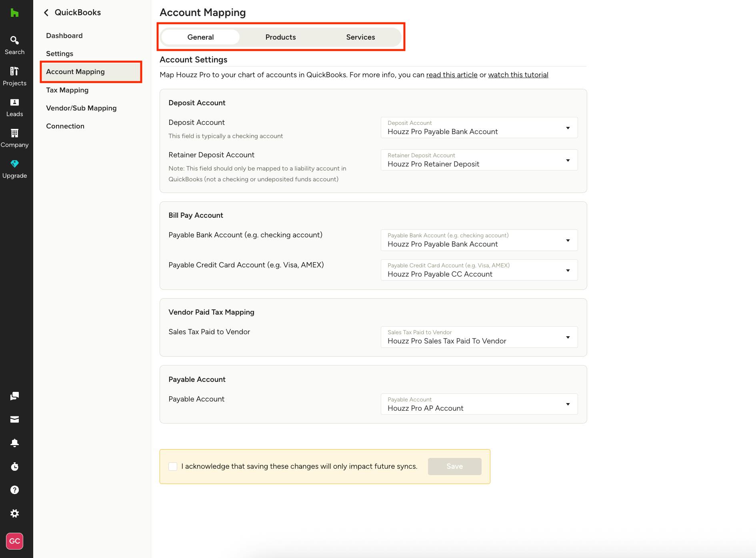Open the GC user profile avatar
Viewport: 756px width, 558px height.
[x=14, y=541]
